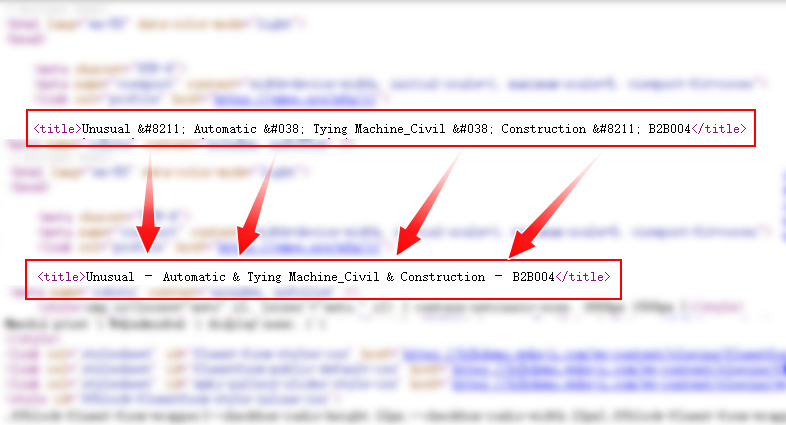Click the first &#8211; entity in the encoded title
786x425 pixels.
(x=162, y=129)
